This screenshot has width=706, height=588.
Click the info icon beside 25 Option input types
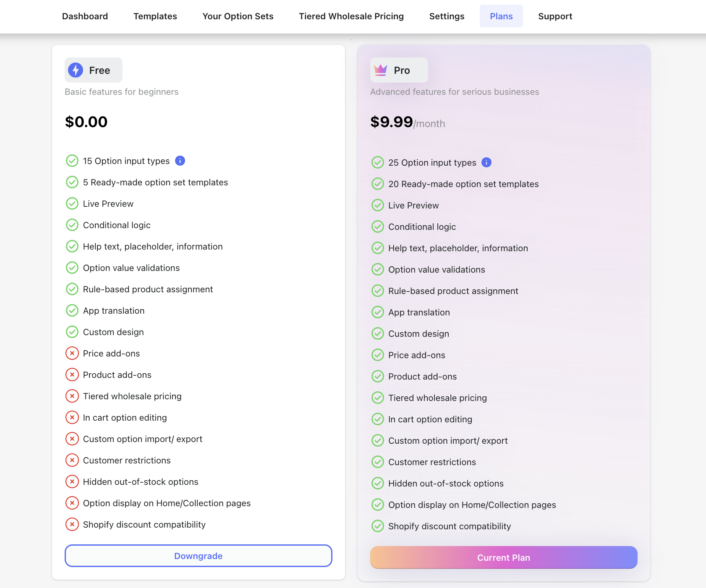[x=486, y=162]
